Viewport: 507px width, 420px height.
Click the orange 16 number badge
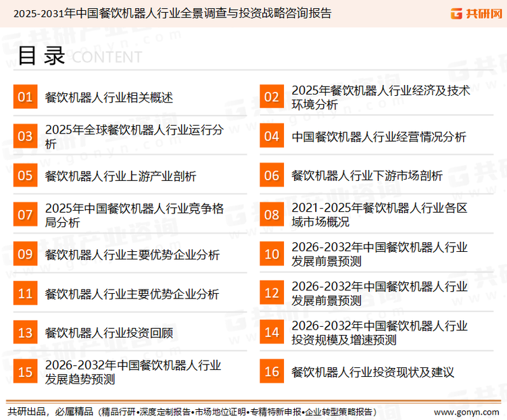[x=271, y=372]
